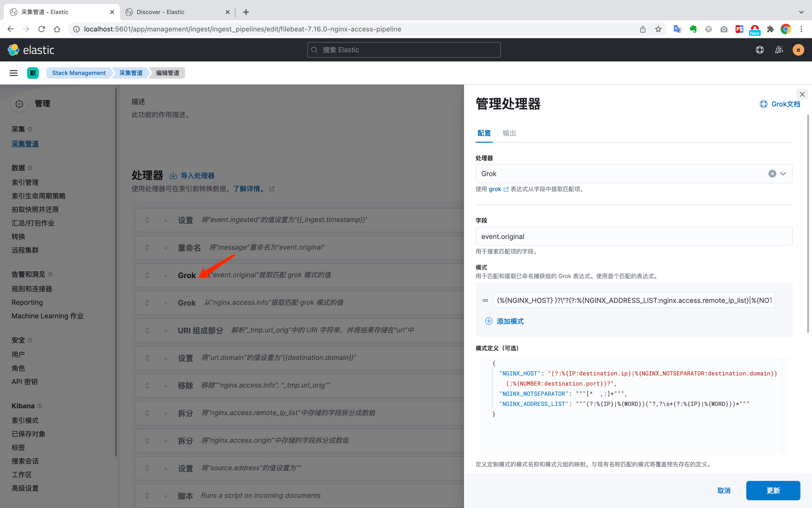Image resolution: width=812 pixels, height=508 pixels.
Task: Open API 密钥 in sidebar
Action: pyautogui.click(x=24, y=382)
